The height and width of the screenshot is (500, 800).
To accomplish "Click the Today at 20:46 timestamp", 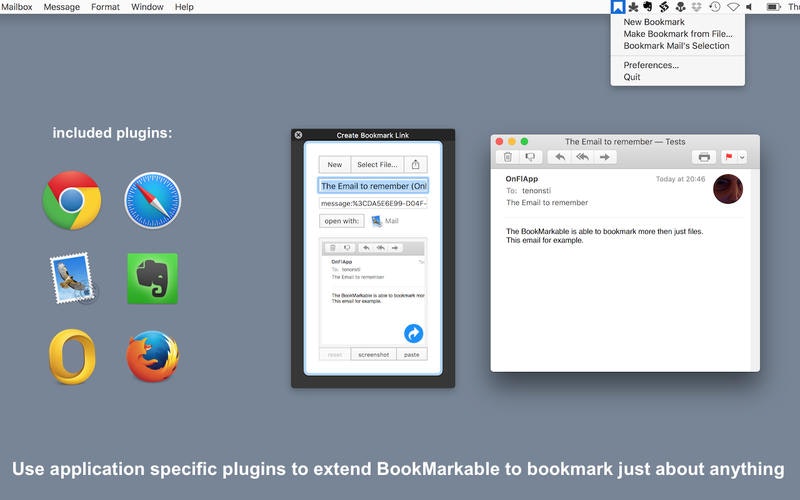I will click(x=680, y=179).
